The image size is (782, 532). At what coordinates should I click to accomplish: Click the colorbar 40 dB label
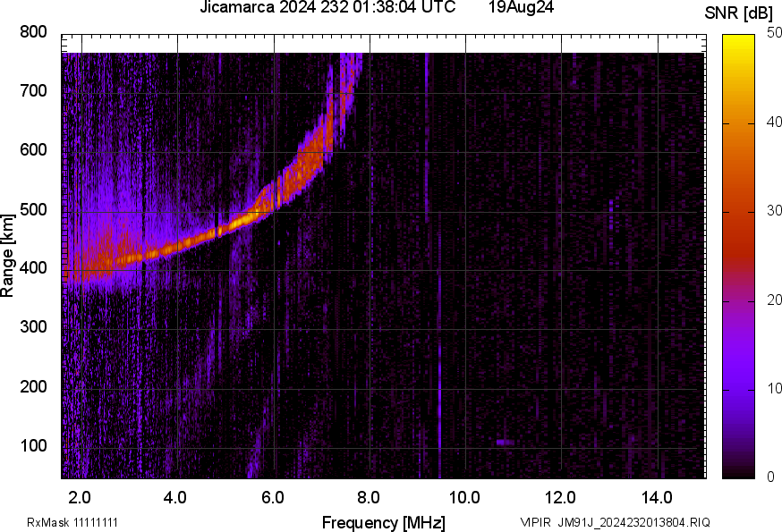coord(774,122)
